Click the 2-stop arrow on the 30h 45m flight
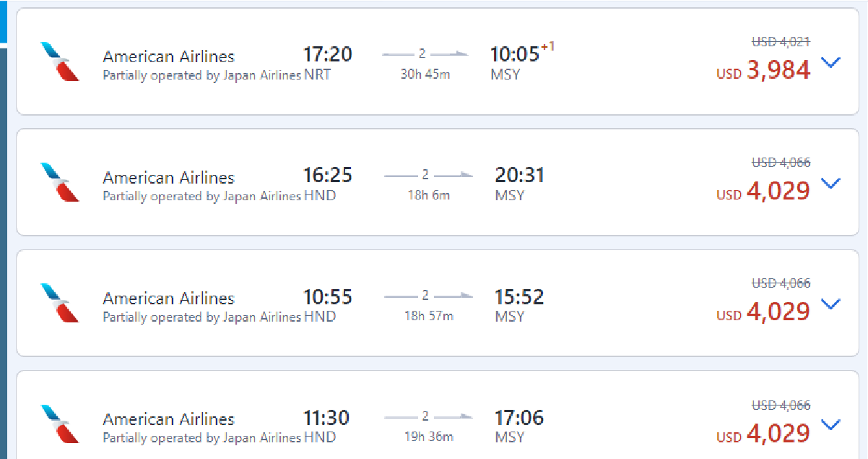This screenshot has width=868, height=459. tap(425, 53)
